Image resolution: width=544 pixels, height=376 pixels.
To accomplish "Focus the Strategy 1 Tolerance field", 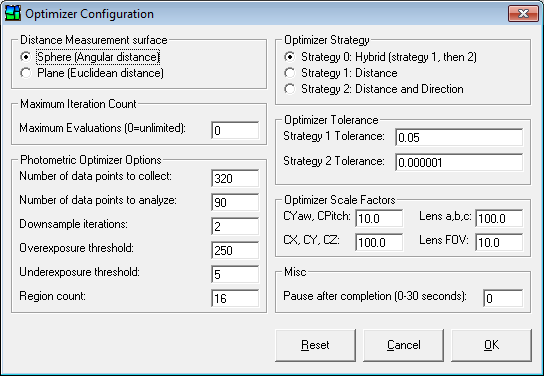I will click(459, 137).
